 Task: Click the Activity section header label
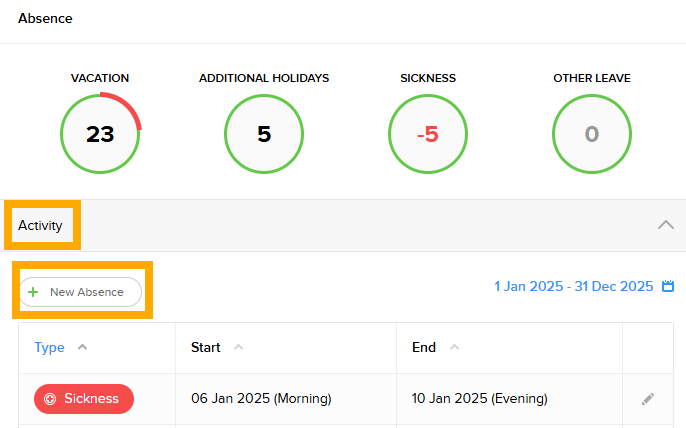pyautogui.click(x=40, y=226)
